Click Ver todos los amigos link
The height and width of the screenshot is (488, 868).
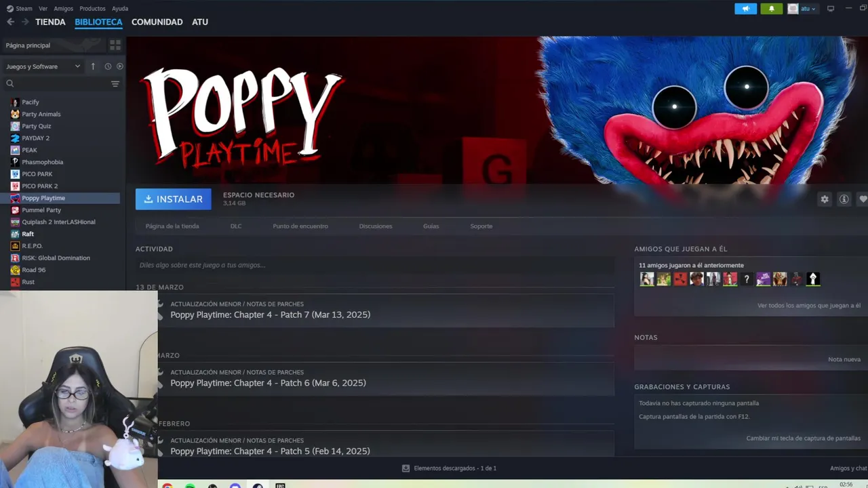(809, 306)
